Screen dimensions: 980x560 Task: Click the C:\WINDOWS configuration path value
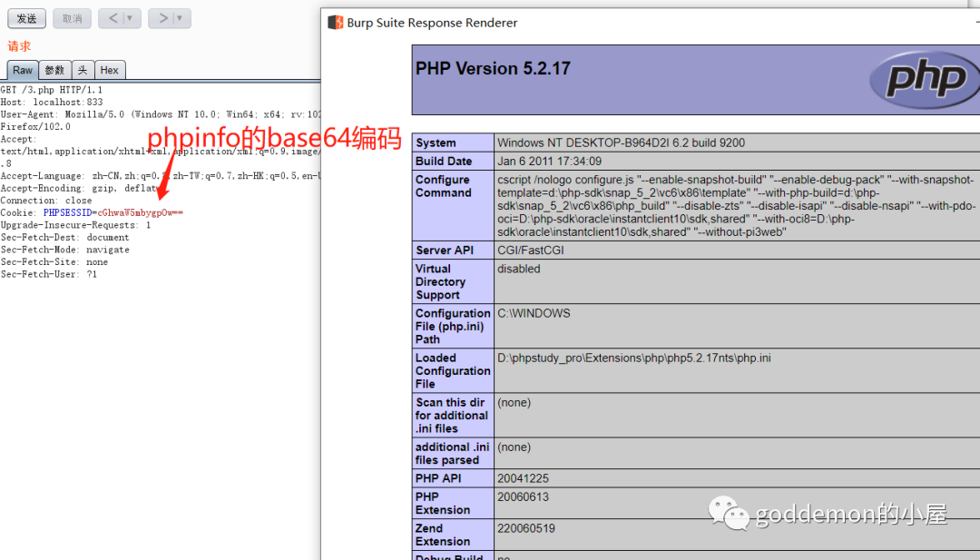pyautogui.click(x=534, y=313)
